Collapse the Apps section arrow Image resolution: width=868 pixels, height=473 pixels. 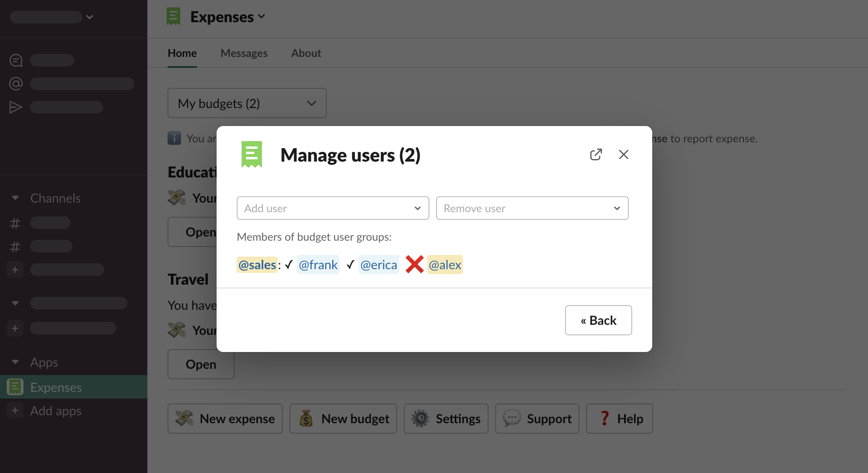[15, 362]
